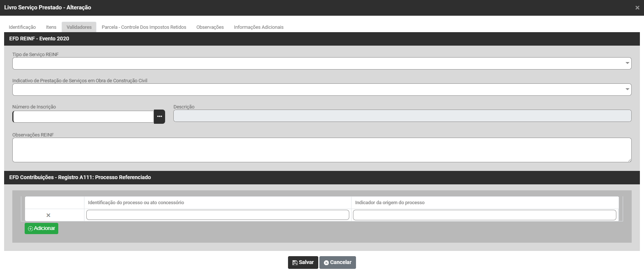Open the Itens tab
644x270 pixels.
tap(51, 27)
